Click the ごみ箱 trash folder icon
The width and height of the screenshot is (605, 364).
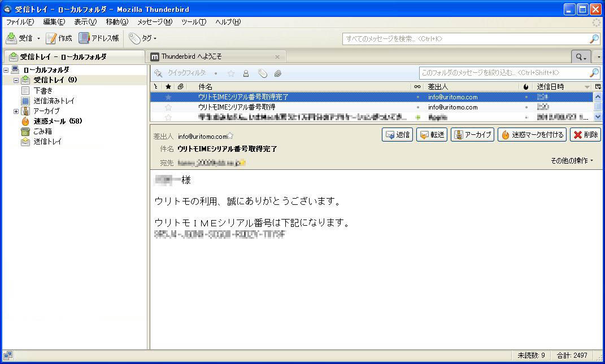coord(25,131)
